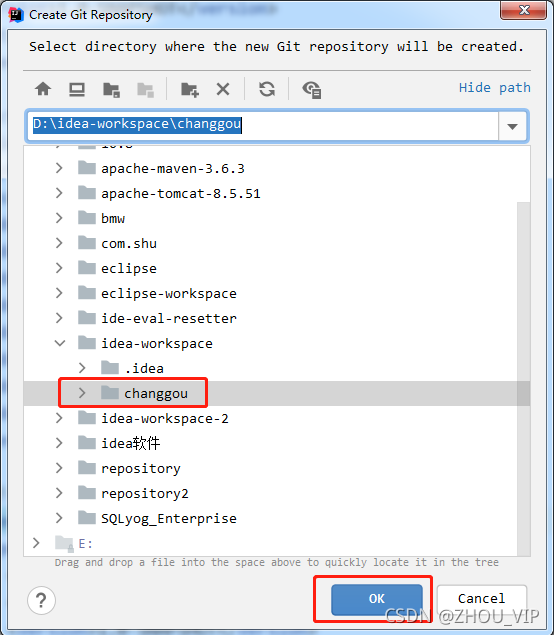The image size is (554, 635).
Task: Select the SQLyog_Enterprise folder
Action: click(x=270, y=518)
